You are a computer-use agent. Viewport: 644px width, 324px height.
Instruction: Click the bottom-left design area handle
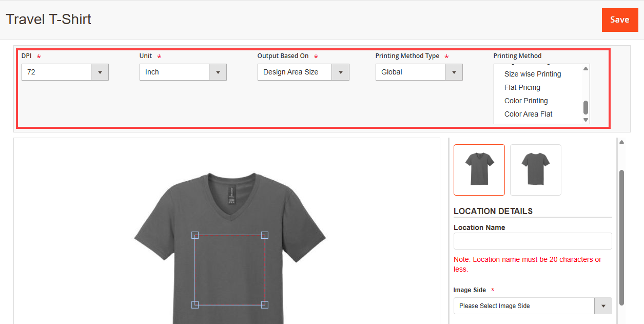195,305
